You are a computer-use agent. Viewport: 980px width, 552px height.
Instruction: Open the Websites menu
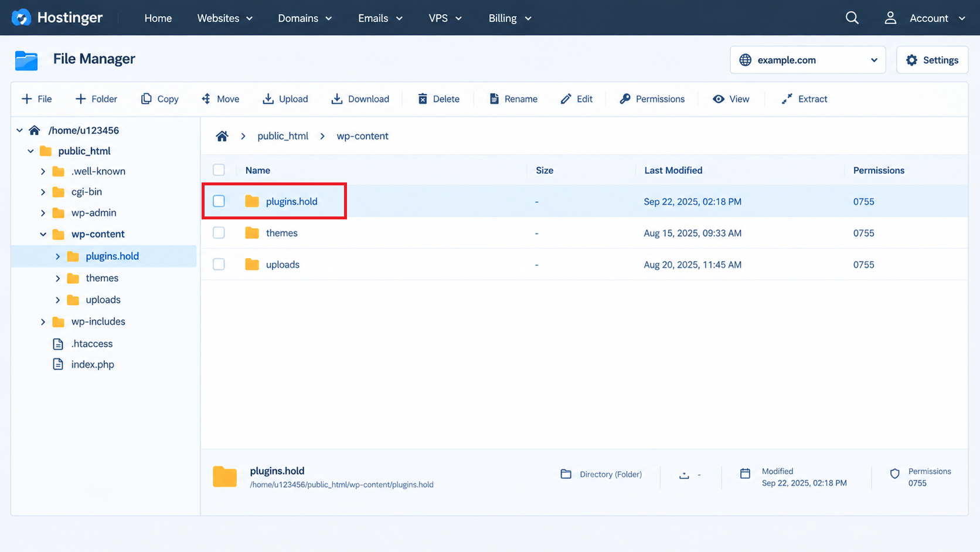tap(225, 18)
